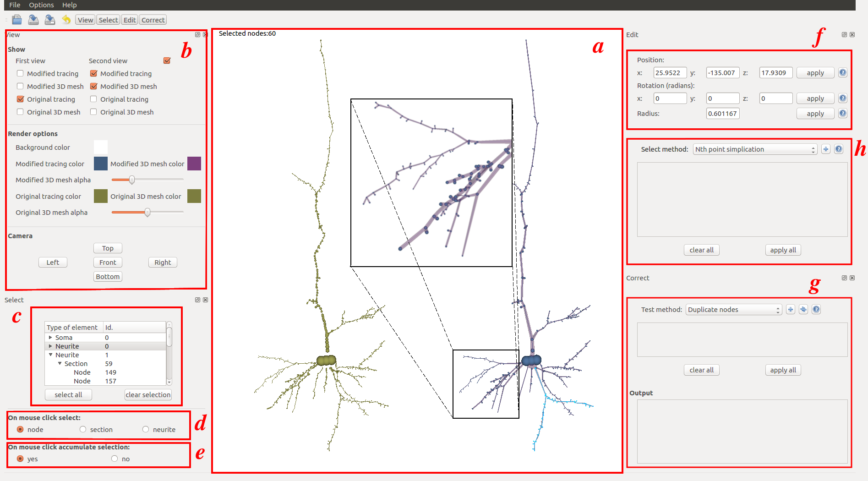
Task: Expand the Soma tree item
Action: [50, 338]
